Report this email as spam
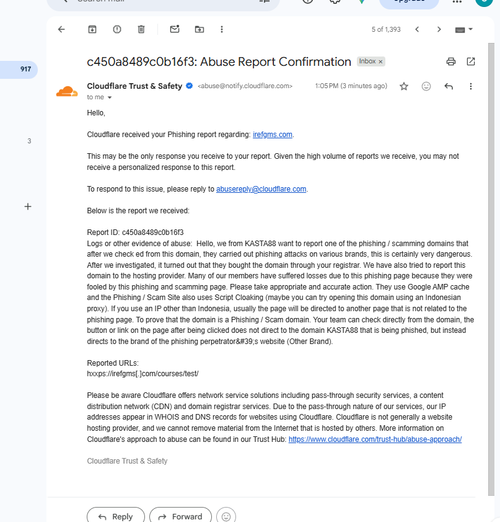The width and height of the screenshot is (500, 522). 117,29
